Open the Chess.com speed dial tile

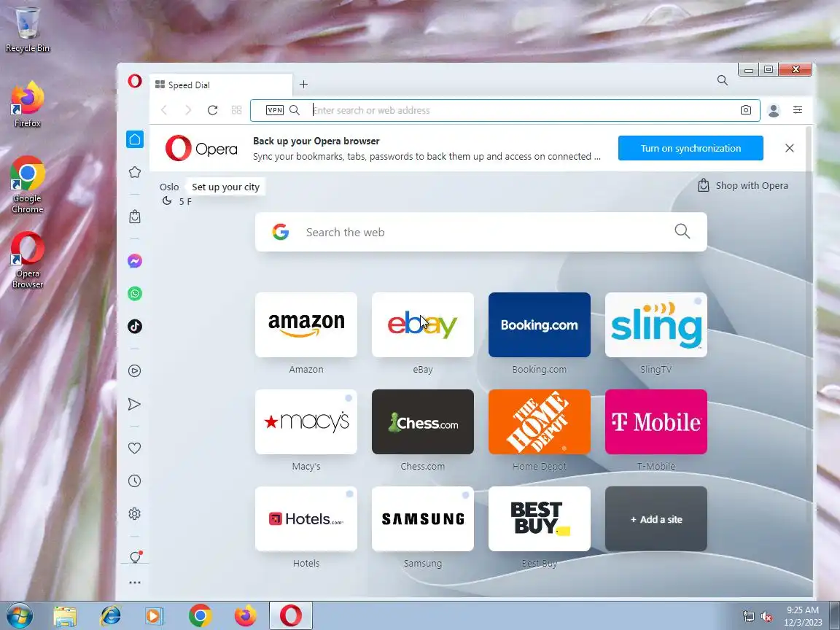[423, 422]
